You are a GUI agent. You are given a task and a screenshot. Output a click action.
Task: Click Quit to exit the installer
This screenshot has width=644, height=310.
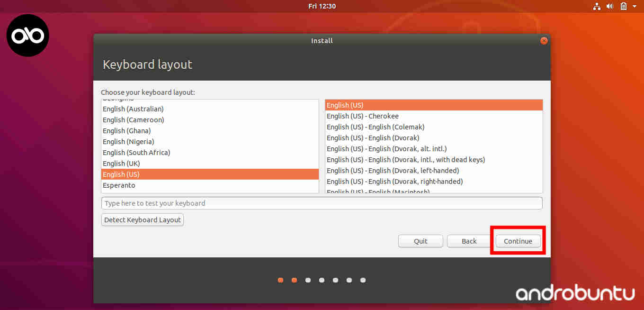pyautogui.click(x=420, y=241)
